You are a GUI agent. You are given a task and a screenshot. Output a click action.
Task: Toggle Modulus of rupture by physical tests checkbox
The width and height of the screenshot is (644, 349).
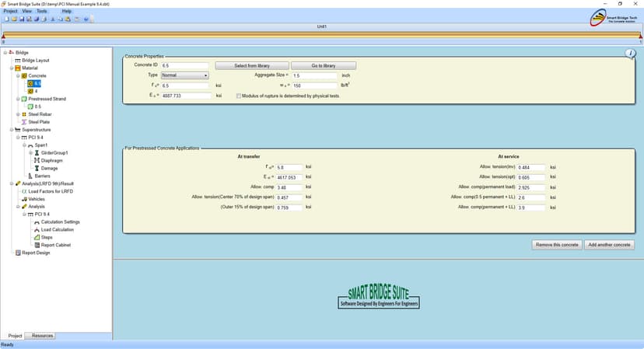coord(238,96)
